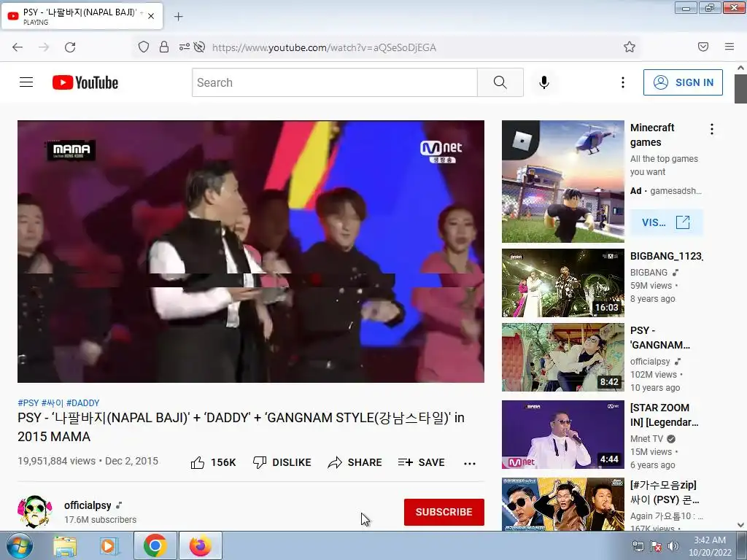Open the taskbar clock and date
Image resolution: width=747 pixels, height=560 pixels.
[710, 546]
